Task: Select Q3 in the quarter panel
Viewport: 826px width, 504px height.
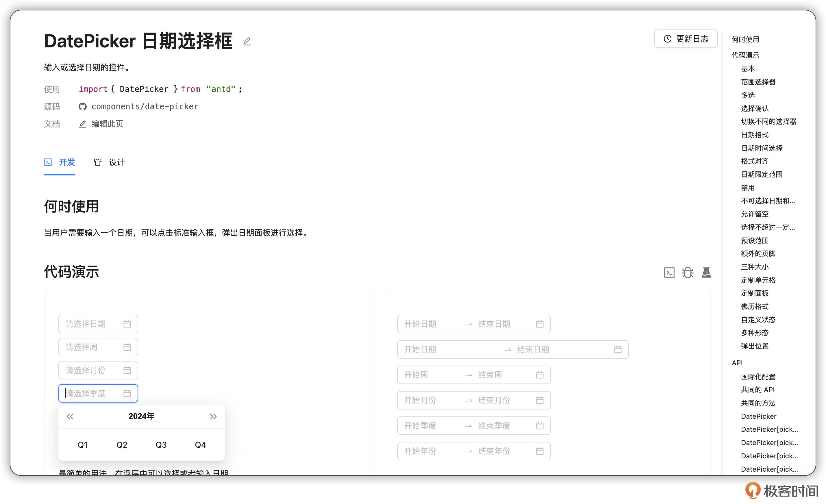Action: pyautogui.click(x=161, y=445)
